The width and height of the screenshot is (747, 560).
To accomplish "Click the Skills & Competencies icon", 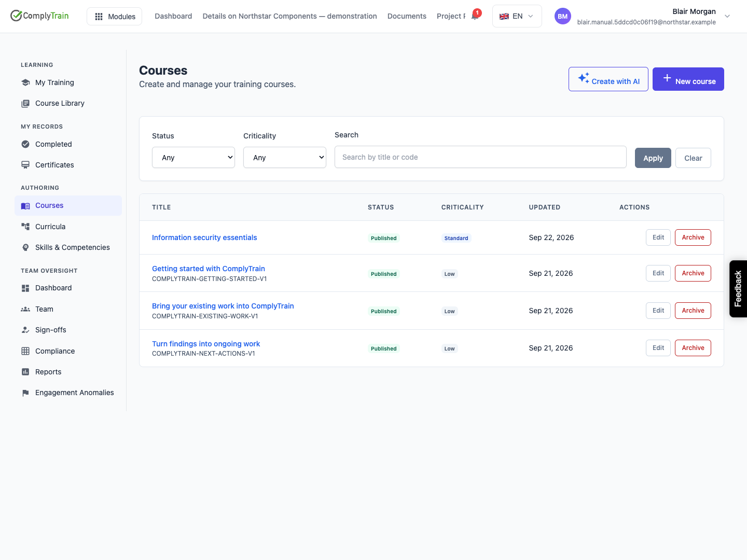I will [x=25, y=247].
